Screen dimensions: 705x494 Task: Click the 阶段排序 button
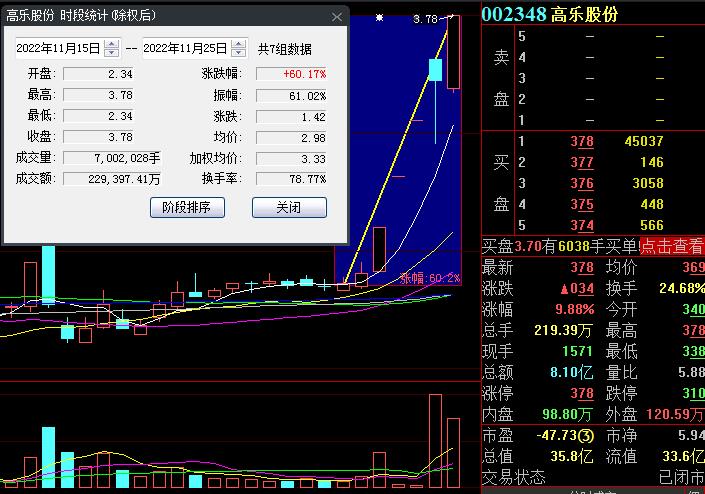point(187,207)
